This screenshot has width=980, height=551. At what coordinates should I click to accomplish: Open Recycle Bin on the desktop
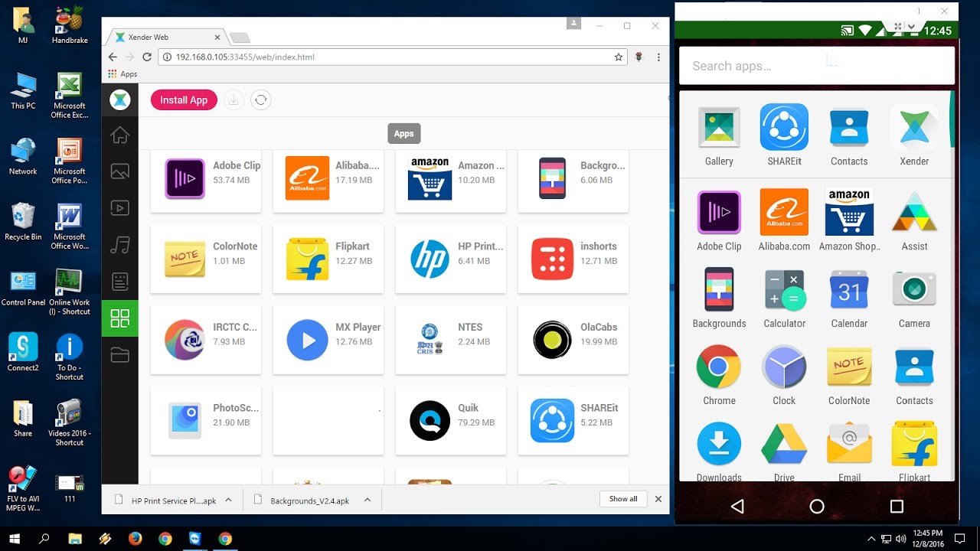click(x=23, y=222)
